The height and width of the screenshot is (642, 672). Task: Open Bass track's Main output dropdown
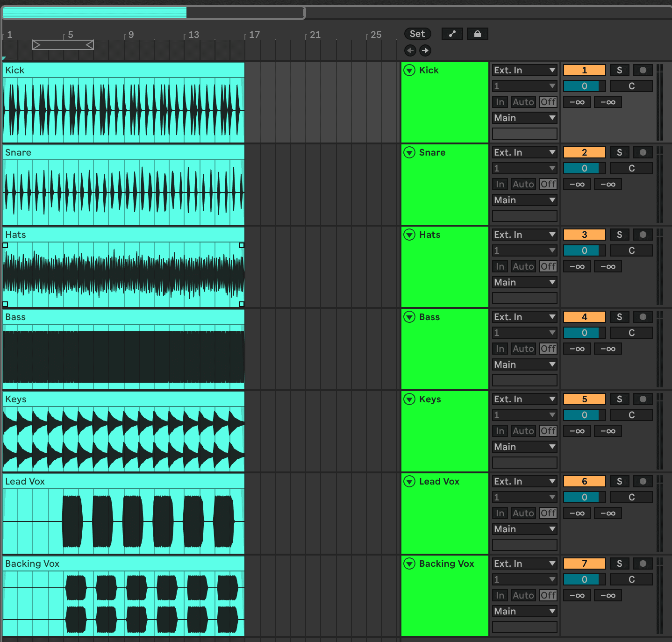tap(525, 364)
